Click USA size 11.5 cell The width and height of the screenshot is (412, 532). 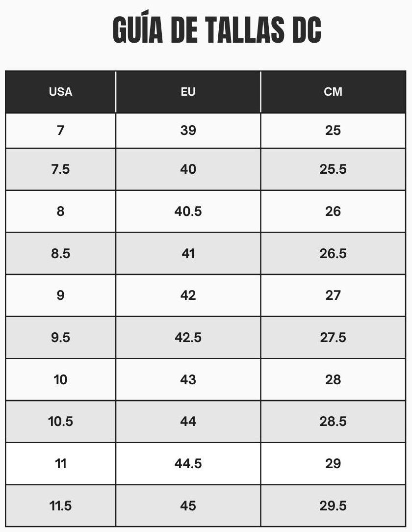click(60, 506)
